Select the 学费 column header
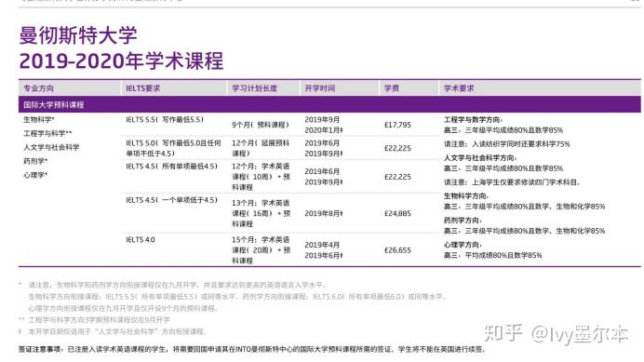 point(392,88)
